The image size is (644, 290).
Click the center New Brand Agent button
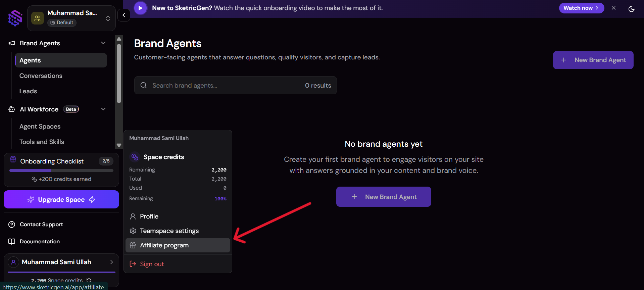[384, 197]
